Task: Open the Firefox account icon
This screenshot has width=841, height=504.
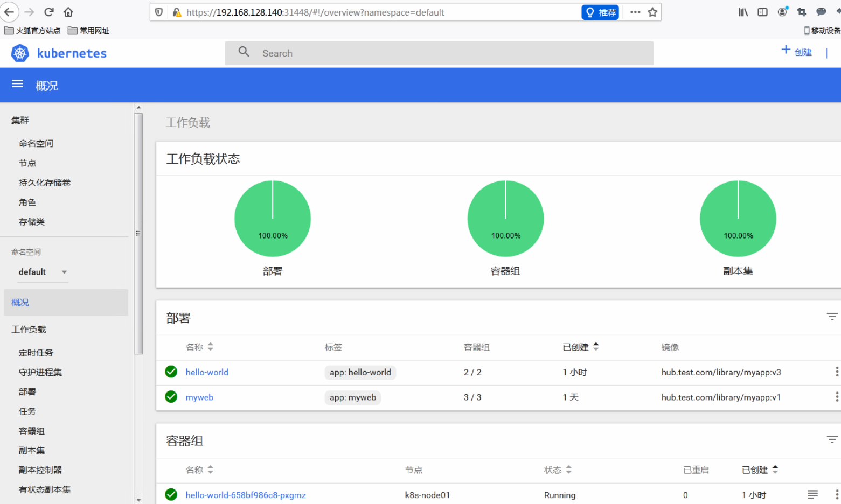Action: click(x=782, y=11)
